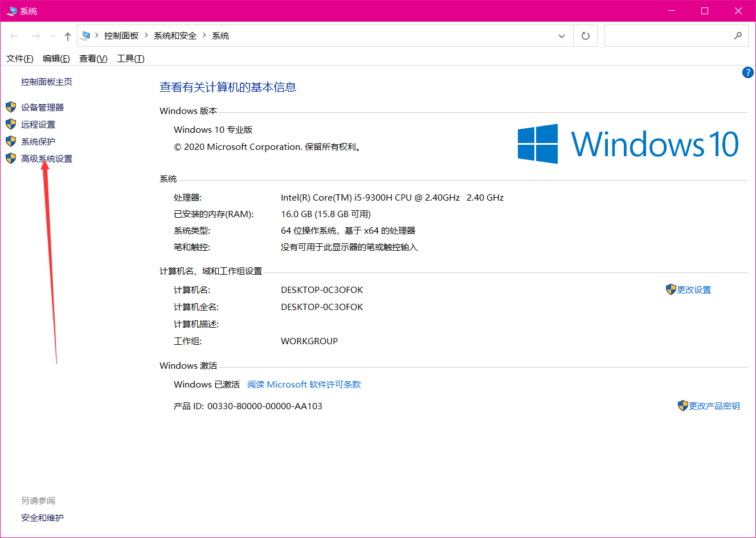
Task: Click shield icon beside 更改产品密钥
Action: tap(683, 406)
